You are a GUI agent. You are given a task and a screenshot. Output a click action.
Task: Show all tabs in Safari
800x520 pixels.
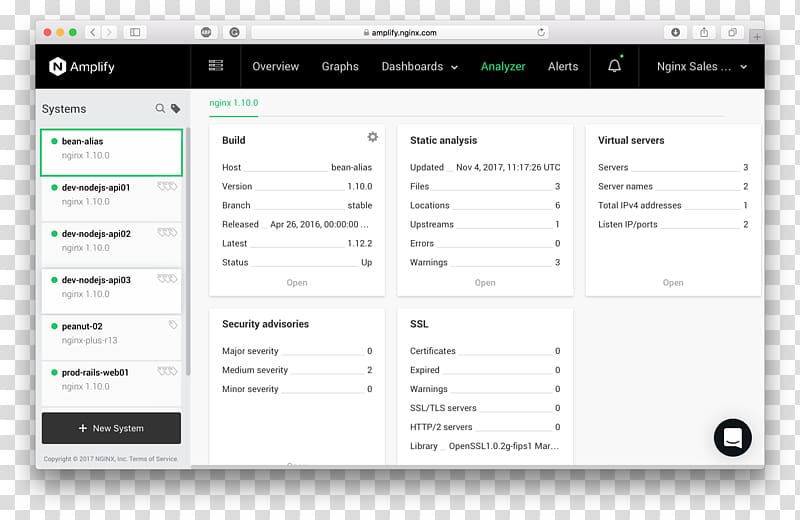pyautogui.click(x=732, y=32)
